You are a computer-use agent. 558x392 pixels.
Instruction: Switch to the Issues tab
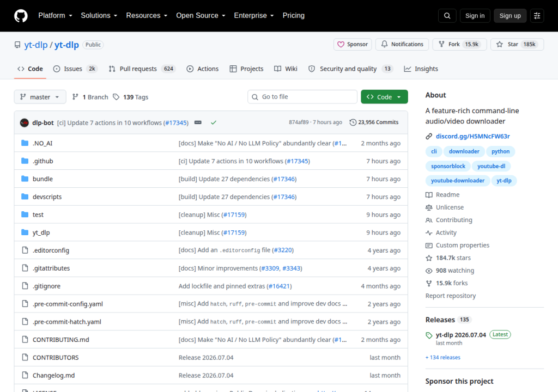(75, 69)
